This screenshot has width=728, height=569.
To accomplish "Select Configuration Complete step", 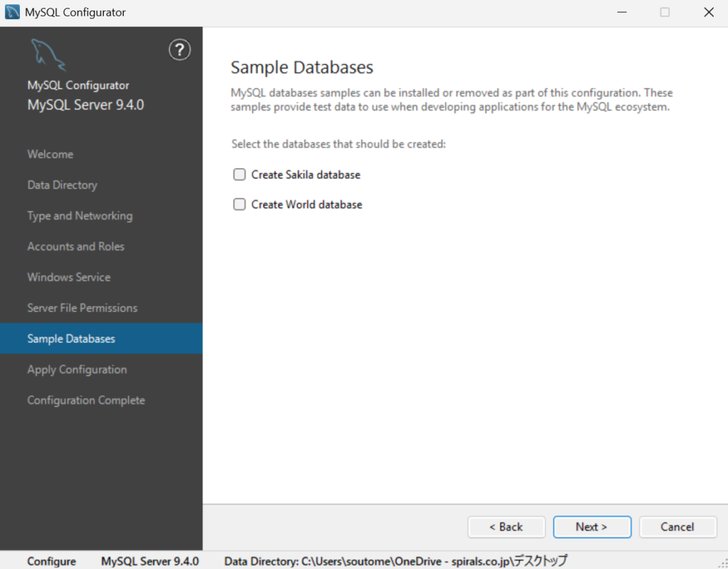I will (86, 401).
